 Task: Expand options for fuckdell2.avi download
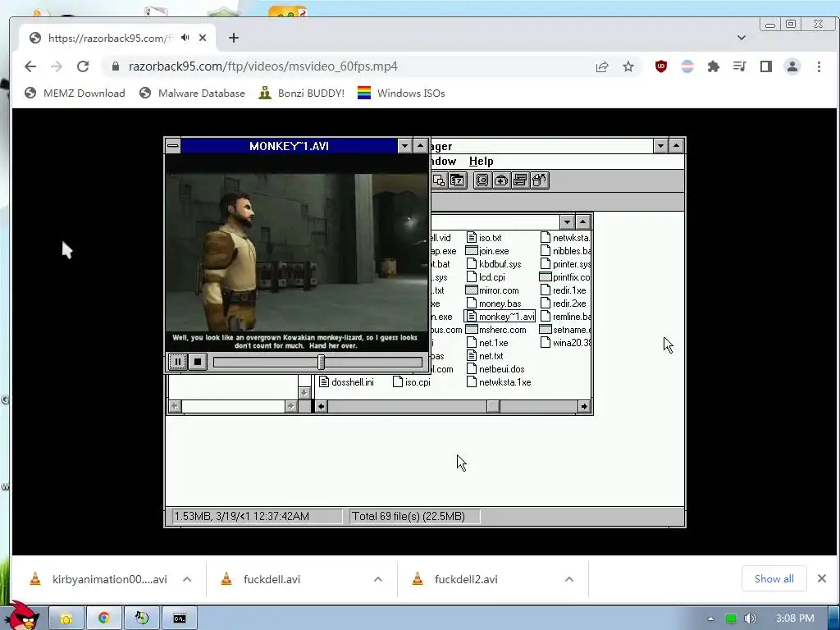(569, 579)
